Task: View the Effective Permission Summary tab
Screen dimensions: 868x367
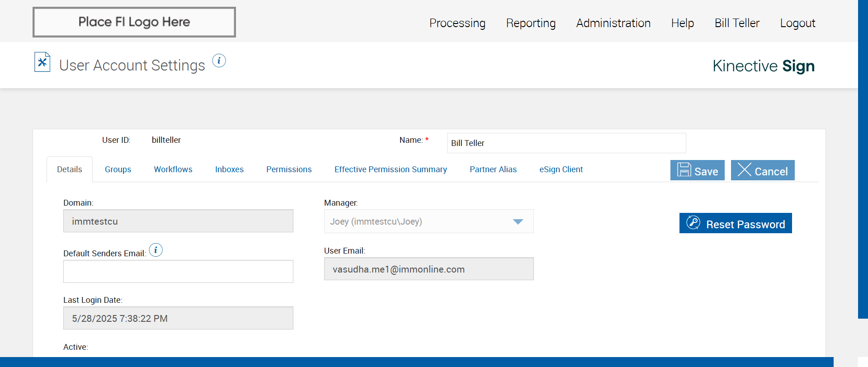Action: [x=391, y=169]
